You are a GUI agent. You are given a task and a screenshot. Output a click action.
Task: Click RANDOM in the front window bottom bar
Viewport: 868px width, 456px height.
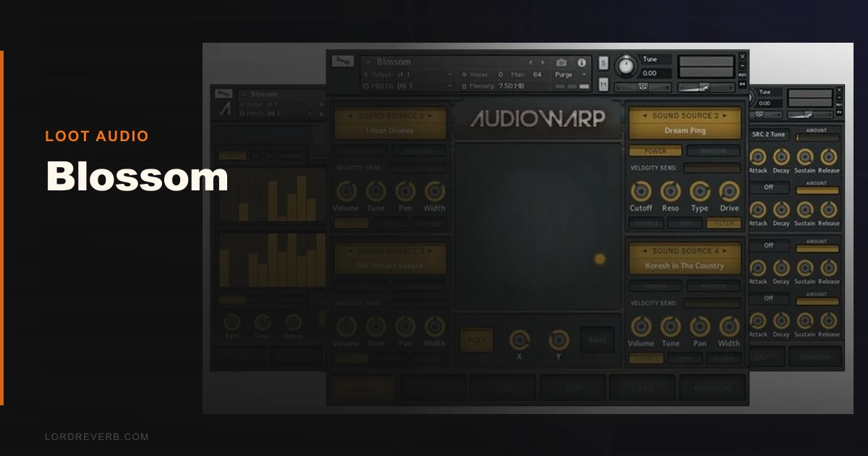[712, 388]
